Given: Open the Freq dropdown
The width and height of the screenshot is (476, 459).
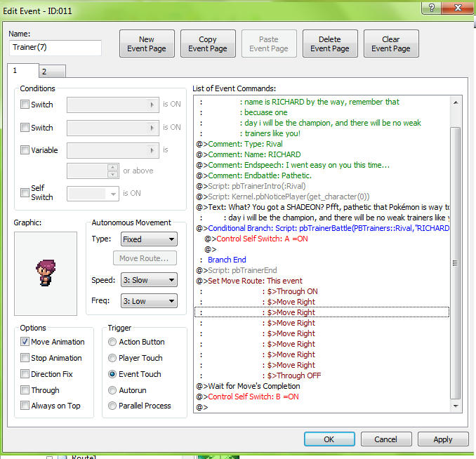Looking at the screenshot, I should pos(149,301).
